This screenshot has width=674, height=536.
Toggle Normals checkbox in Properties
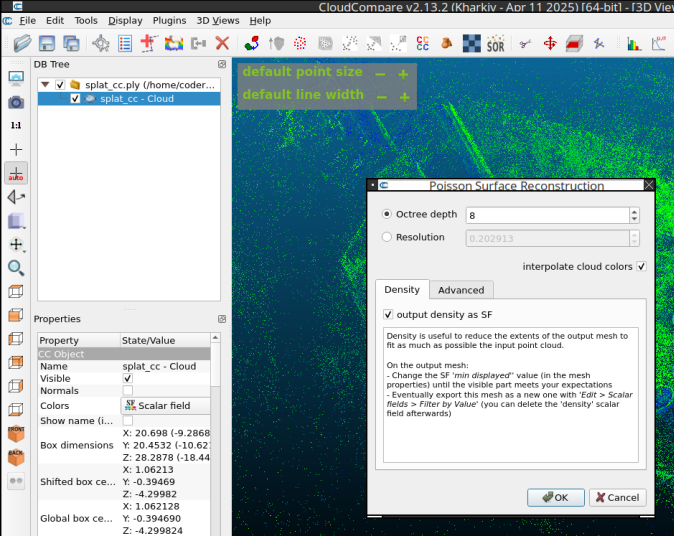coord(127,392)
